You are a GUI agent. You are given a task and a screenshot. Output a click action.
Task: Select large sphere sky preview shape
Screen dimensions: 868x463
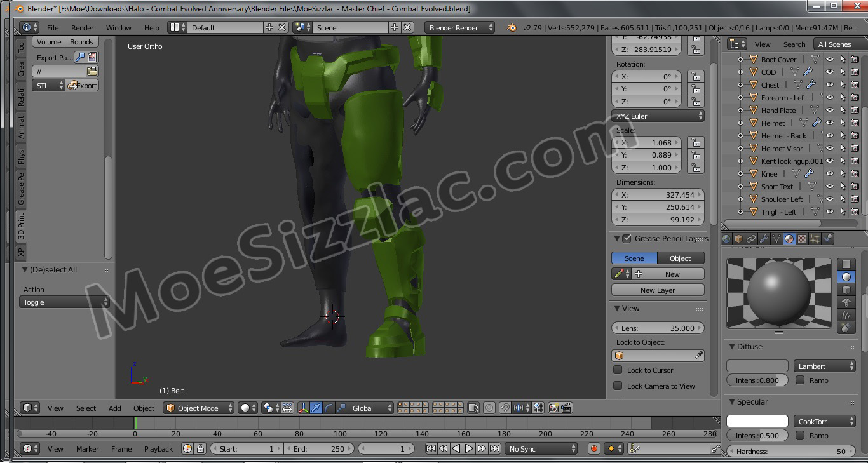tap(846, 328)
